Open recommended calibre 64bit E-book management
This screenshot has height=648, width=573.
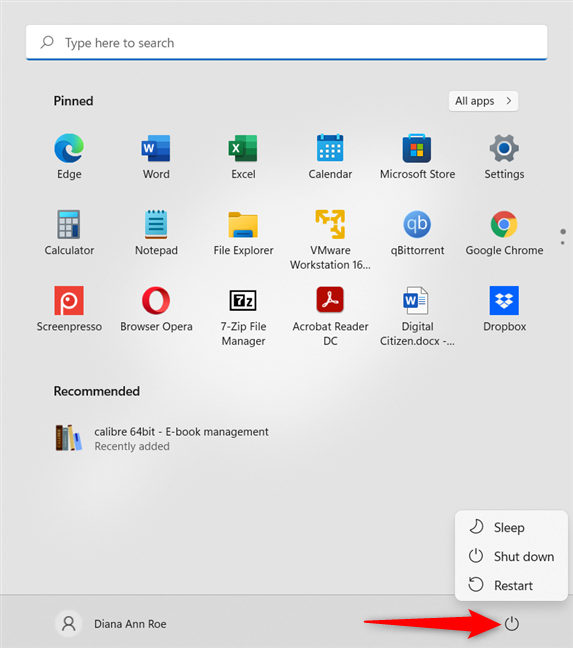[162, 438]
